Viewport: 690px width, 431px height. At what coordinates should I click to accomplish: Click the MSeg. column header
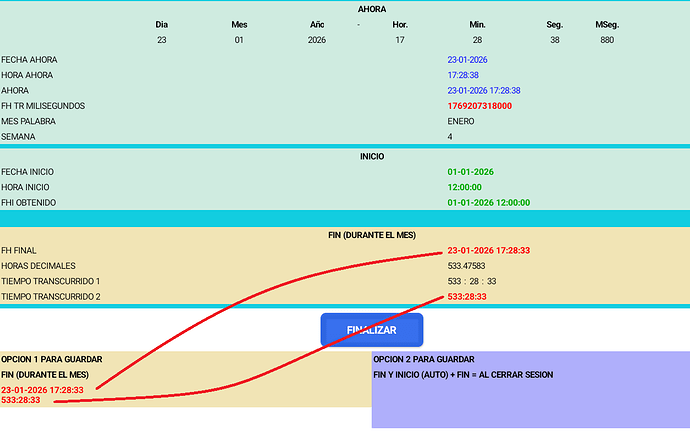pyautogui.click(x=607, y=25)
